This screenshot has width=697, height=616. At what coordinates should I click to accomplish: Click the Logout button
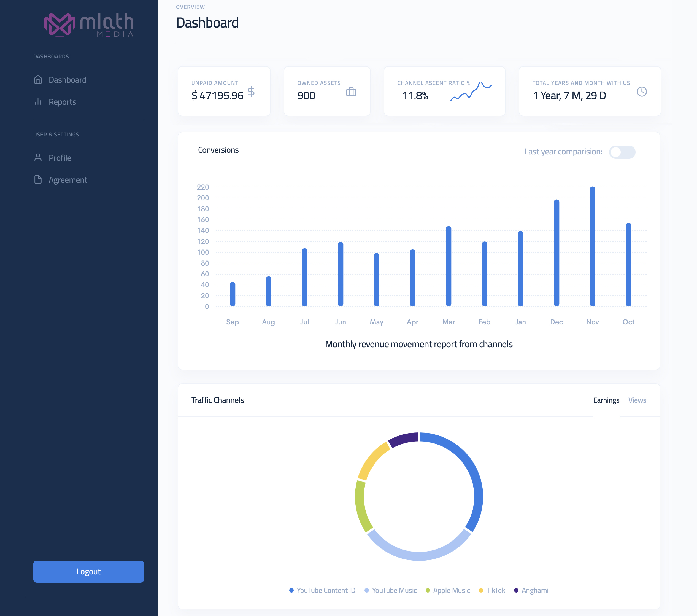89,571
